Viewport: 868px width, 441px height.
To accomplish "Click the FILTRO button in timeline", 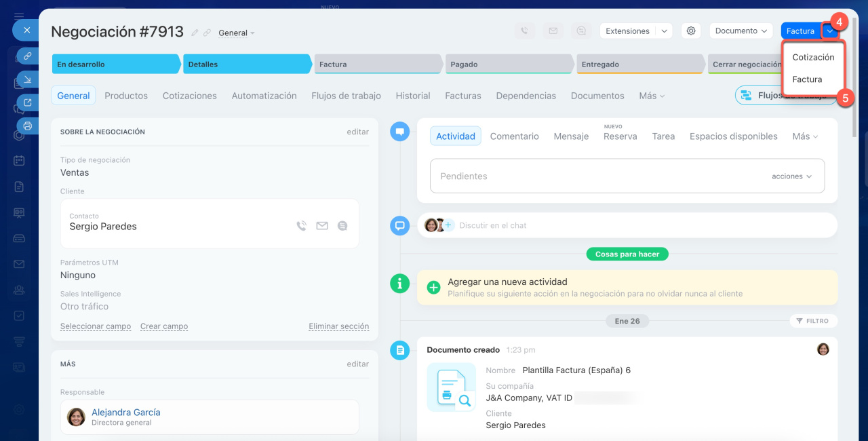I will pos(812,321).
